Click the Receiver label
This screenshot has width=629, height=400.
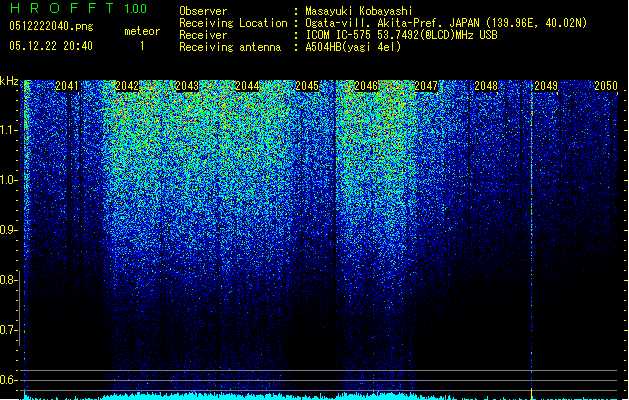click(203, 35)
